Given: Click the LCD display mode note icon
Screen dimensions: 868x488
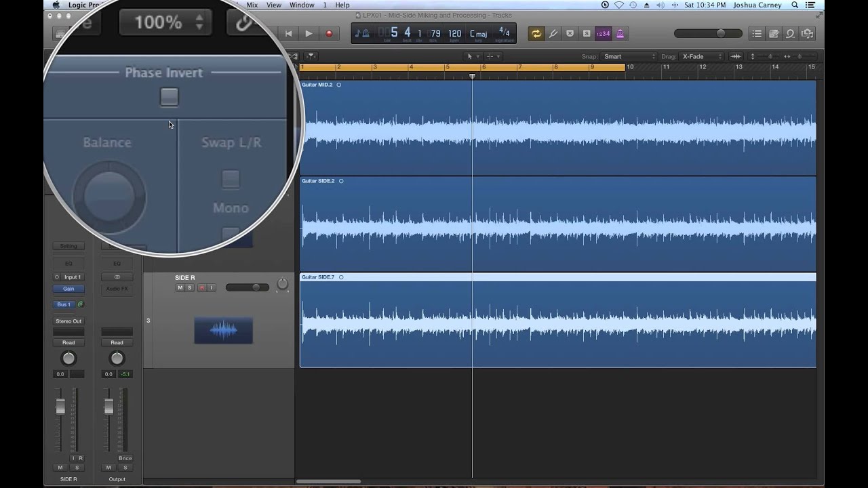Looking at the screenshot, I should tap(361, 33).
